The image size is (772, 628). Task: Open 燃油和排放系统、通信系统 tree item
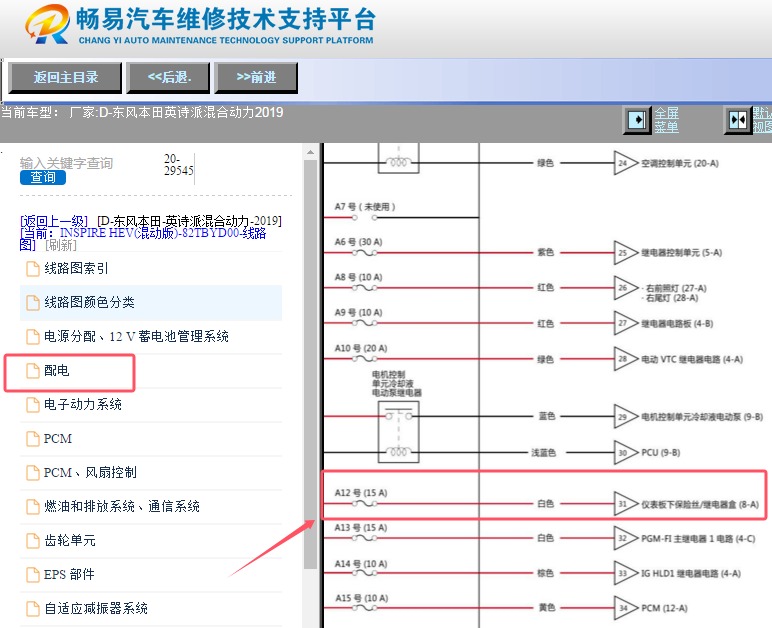pyautogui.click(x=122, y=506)
